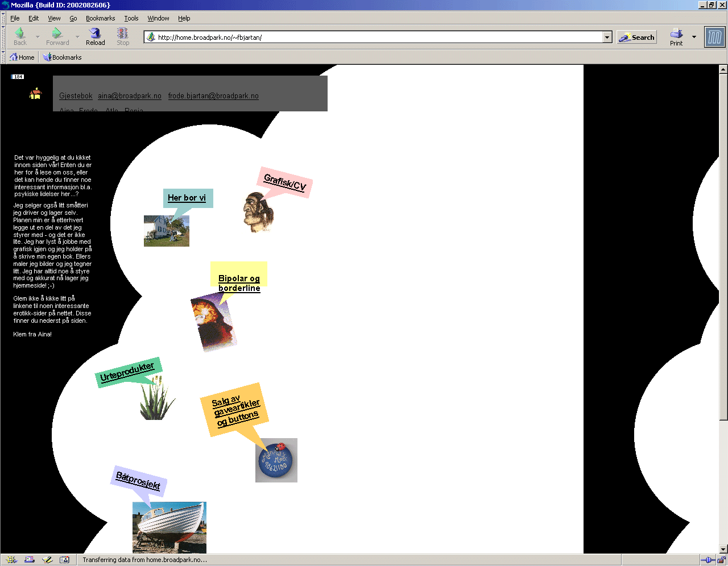This screenshot has width=728, height=566.
Task: Open Home from the personal toolbar
Action: (x=22, y=57)
